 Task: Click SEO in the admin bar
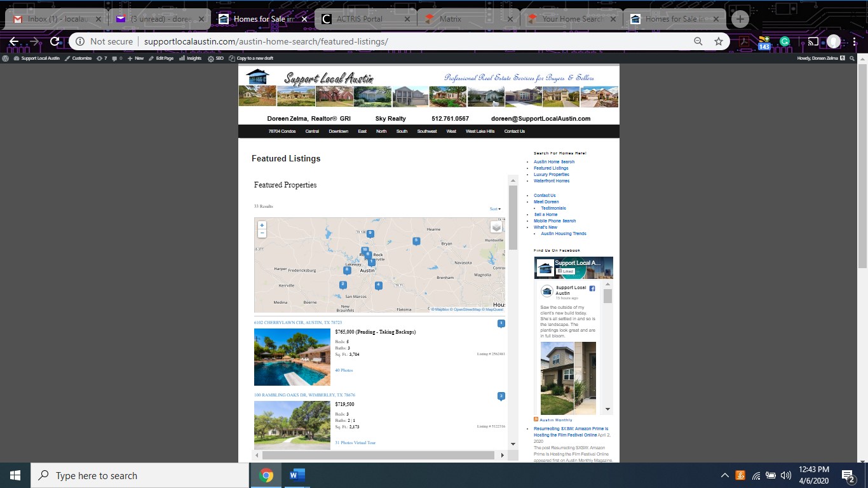[216, 58]
